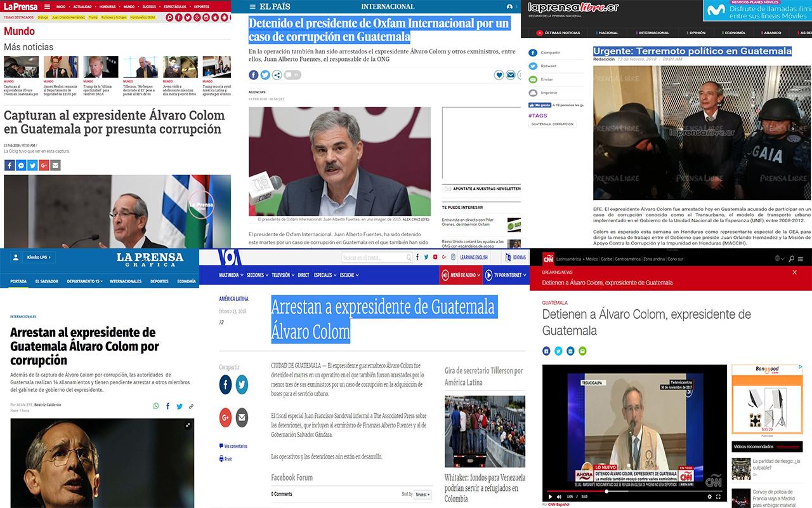Open VOA Menú de Audio dropdown

point(461,275)
